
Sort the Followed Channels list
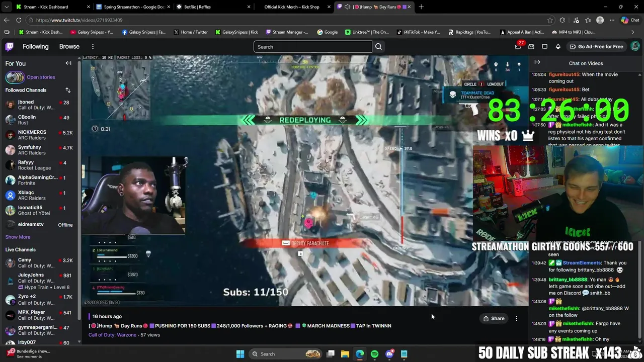68,90
